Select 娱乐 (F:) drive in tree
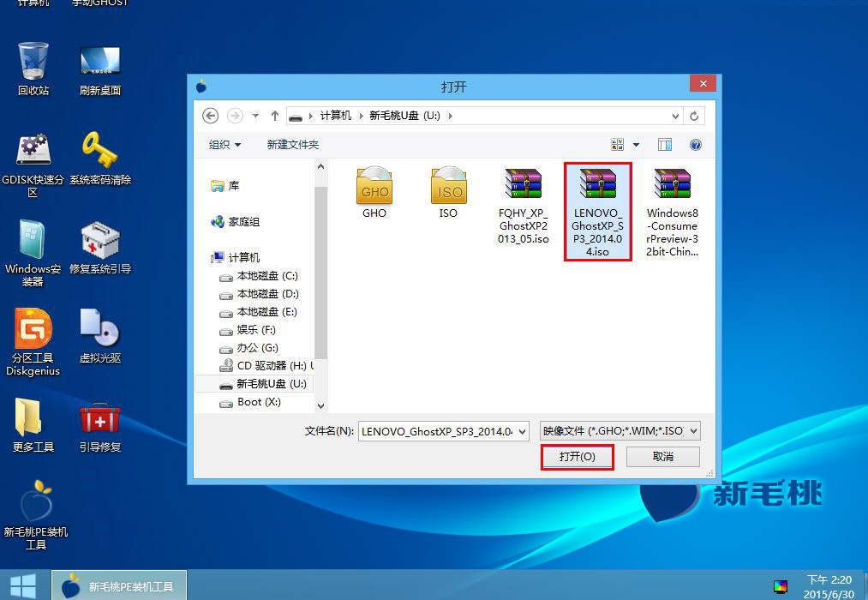The image size is (868, 600). point(248,330)
